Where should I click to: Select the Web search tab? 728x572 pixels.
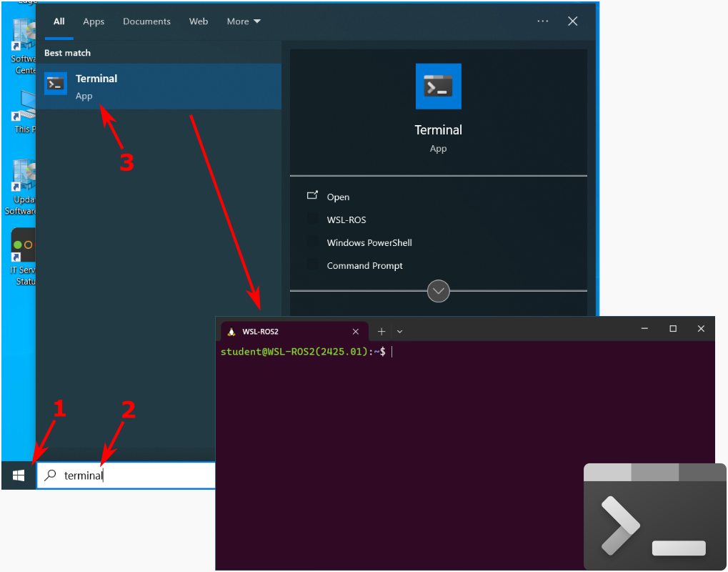(199, 21)
